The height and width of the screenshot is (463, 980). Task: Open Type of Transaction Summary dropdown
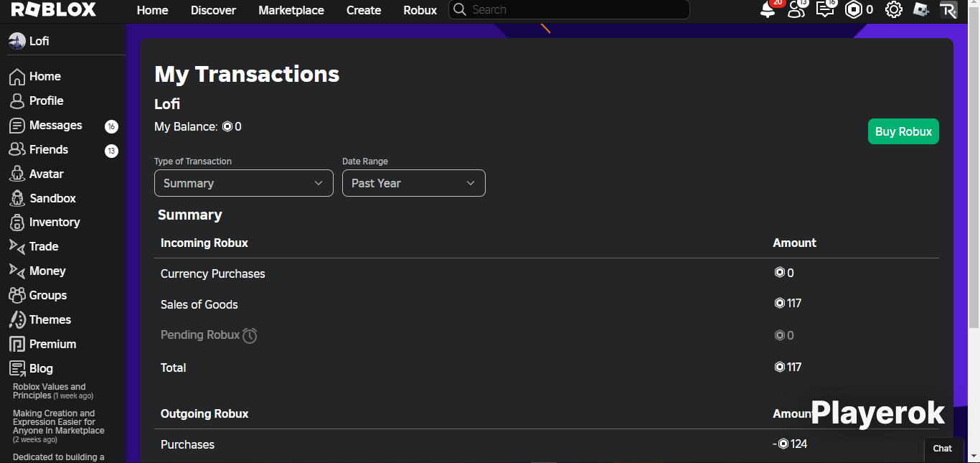244,183
